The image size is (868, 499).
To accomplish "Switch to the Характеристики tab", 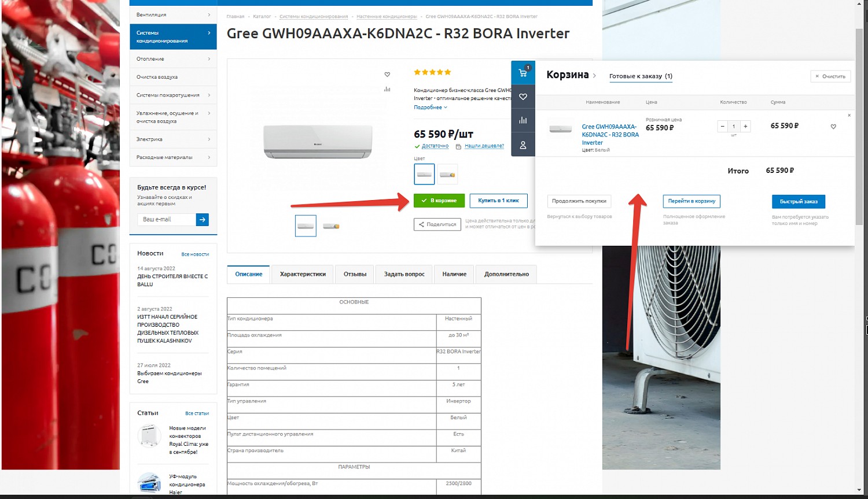I will (x=302, y=274).
